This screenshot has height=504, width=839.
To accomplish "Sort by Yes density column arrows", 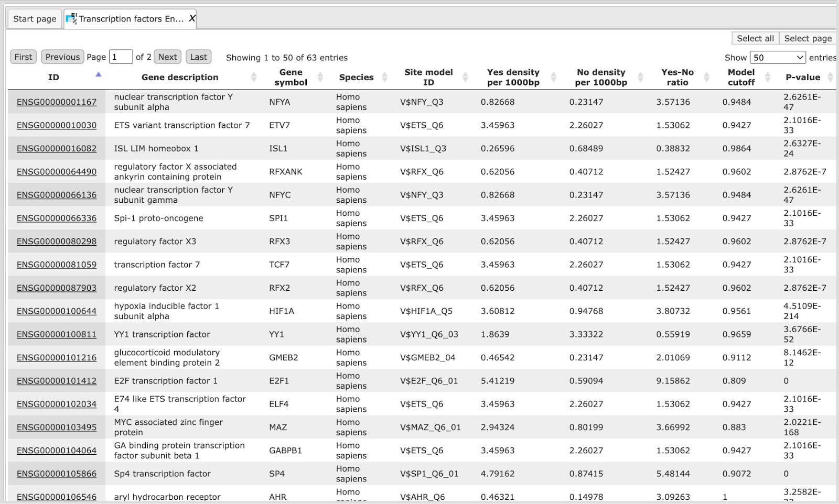I will point(553,77).
